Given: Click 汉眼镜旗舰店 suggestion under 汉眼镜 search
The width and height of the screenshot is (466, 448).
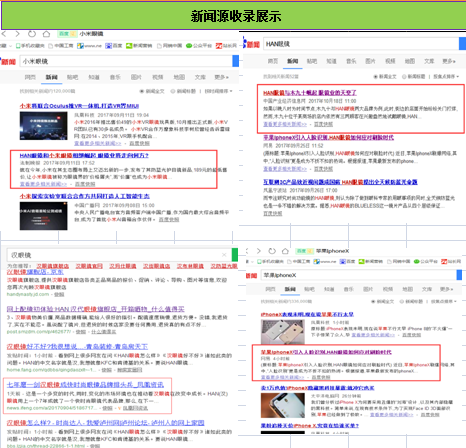Looking at the screenshot, I should (52, 266).
